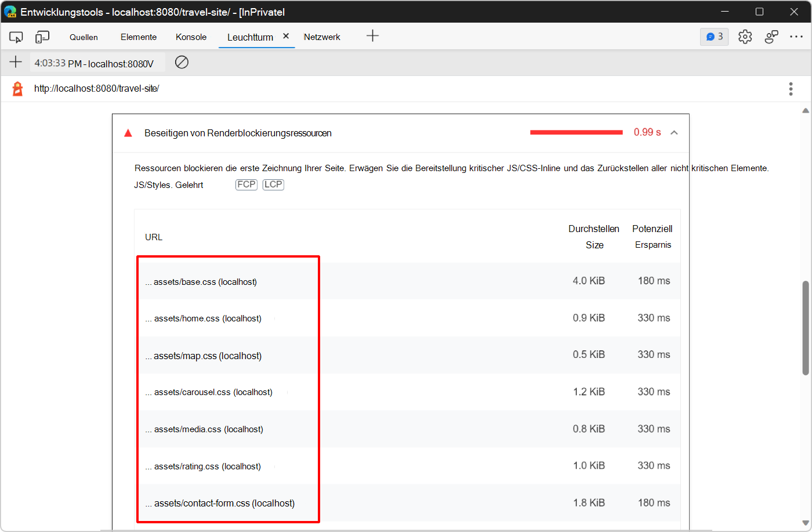
Task: Open the 4:03:33 PM report selector
Action: tap(97, 62)
